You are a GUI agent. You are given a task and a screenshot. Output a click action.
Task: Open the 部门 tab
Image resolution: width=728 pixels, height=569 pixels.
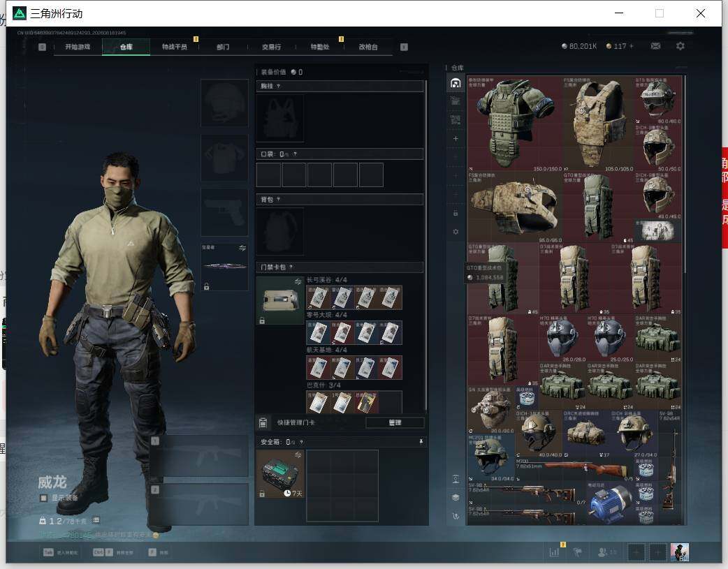coord(223,47)
